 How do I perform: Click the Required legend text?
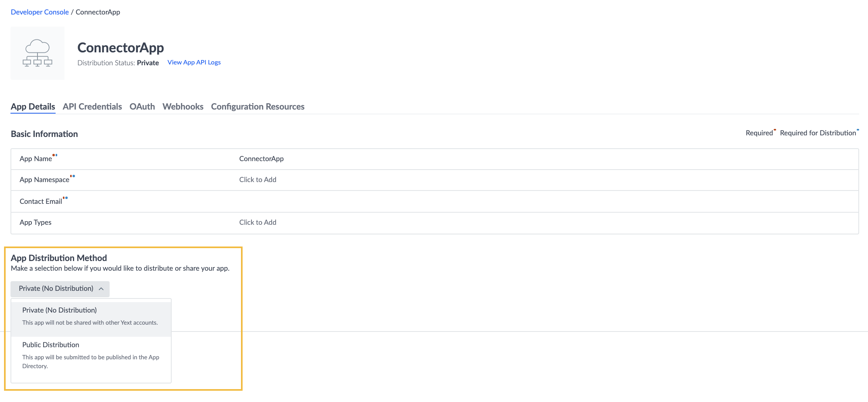coord(760,133)
